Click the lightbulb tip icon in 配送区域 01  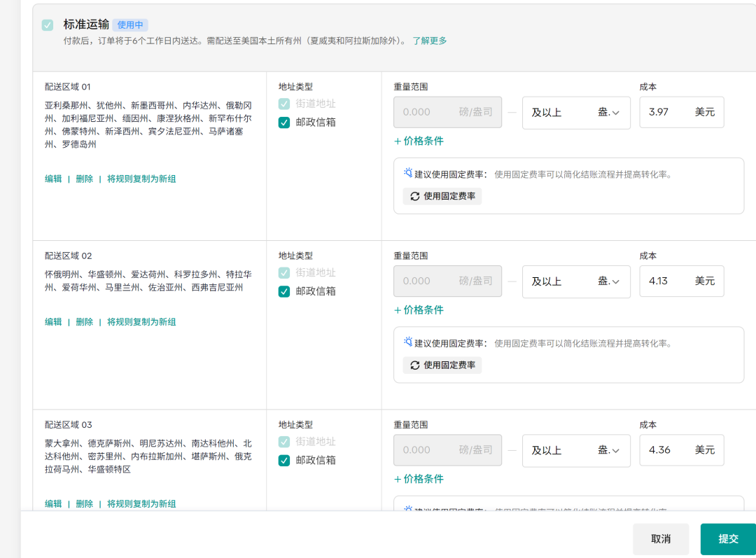[408, 173]
